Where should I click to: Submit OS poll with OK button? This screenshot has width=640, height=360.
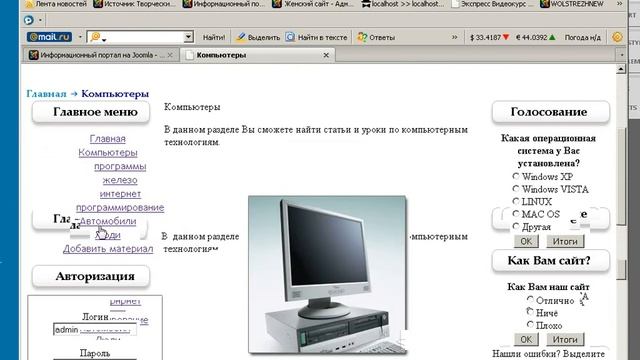(x=526, y=241)
